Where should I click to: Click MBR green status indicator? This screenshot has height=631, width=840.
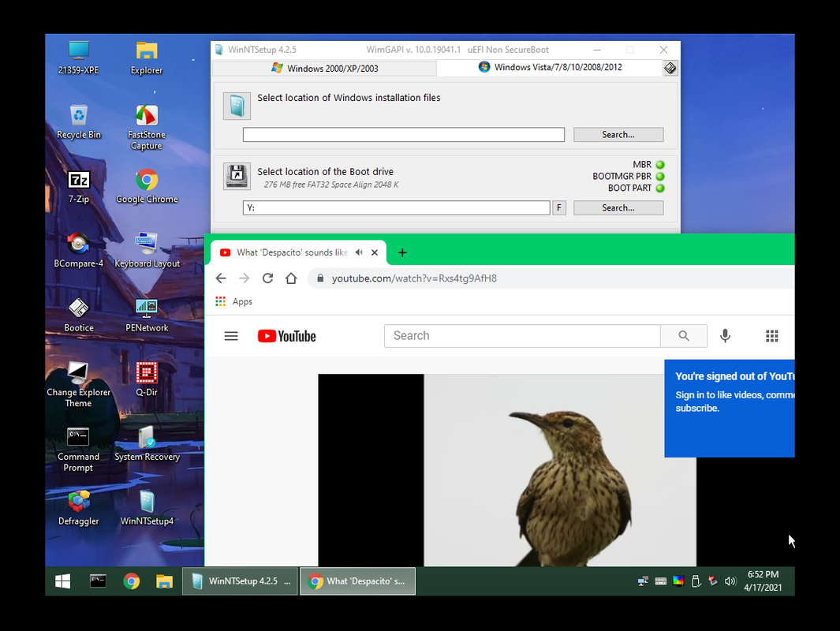660,164
